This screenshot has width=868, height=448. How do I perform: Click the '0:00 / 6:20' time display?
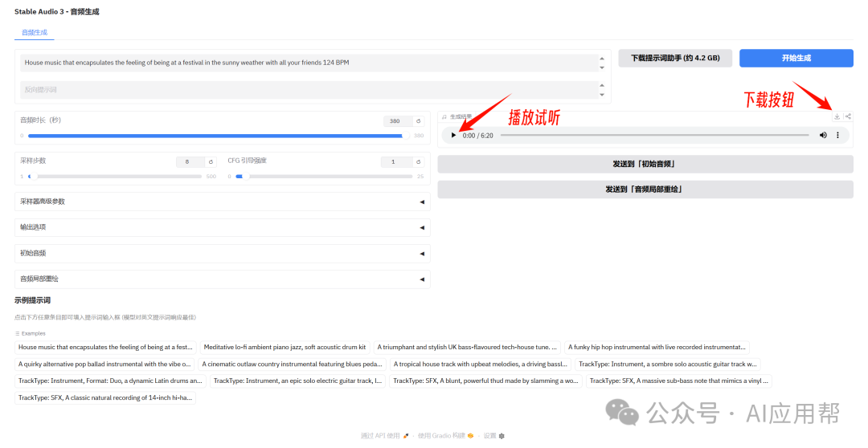point(477,136)
